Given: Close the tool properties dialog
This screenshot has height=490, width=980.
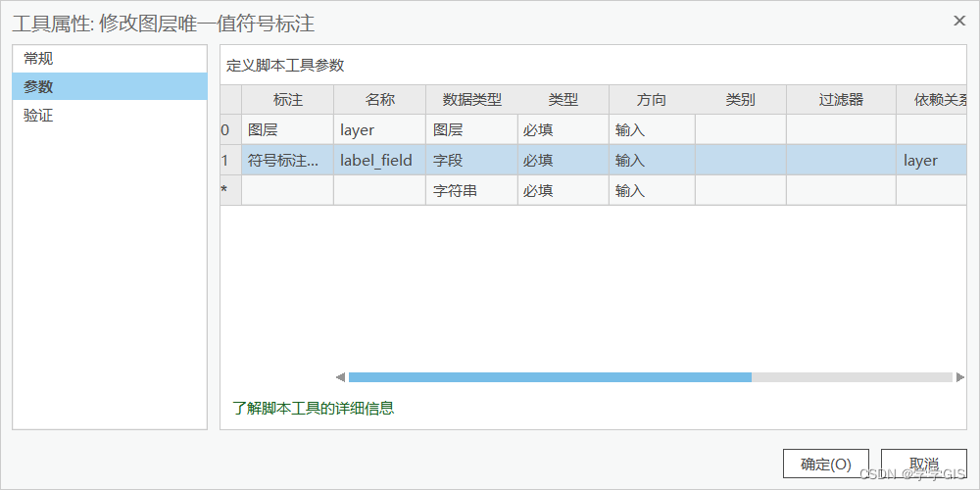Looking at the screenshot, I should 959,21.
